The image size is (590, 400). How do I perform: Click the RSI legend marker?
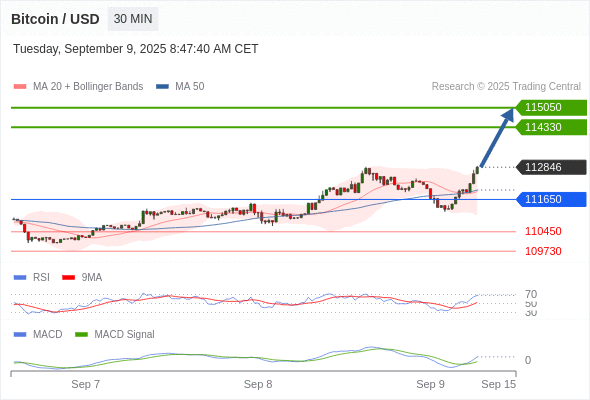pyautogui.click(x=20, y=277)
